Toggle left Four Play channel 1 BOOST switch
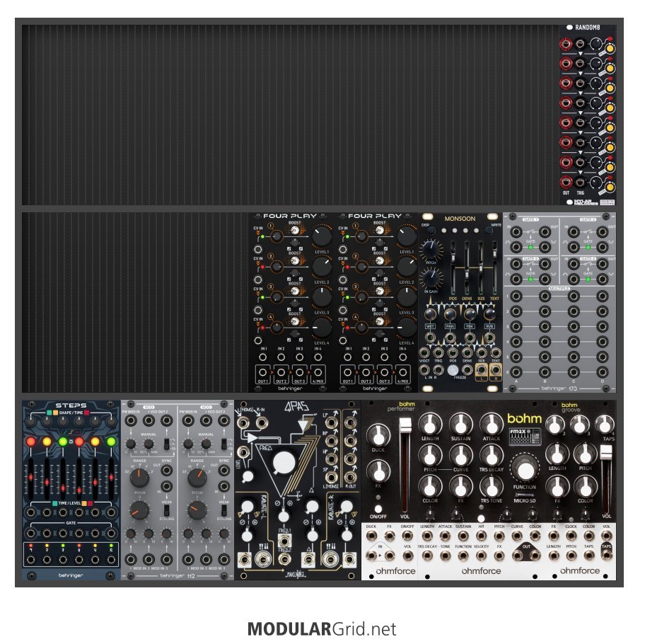Screen dimensions: 645x644 click(295, 231)
